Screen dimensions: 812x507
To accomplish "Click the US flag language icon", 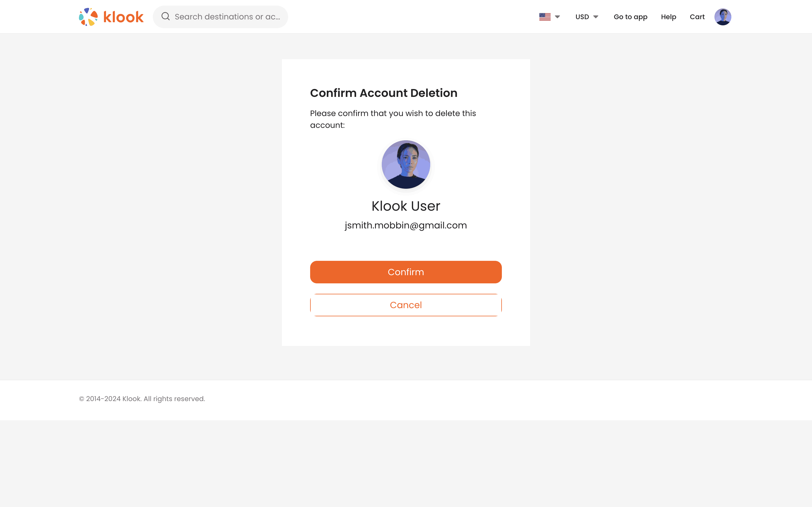I will pyautogui.click(x=545, y=17).
